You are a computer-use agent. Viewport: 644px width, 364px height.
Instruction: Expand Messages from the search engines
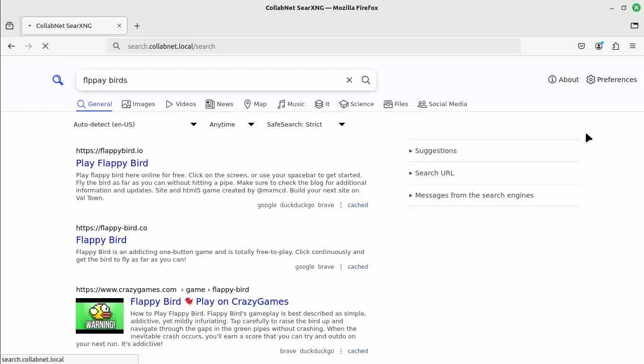click(x=494, y=195)
